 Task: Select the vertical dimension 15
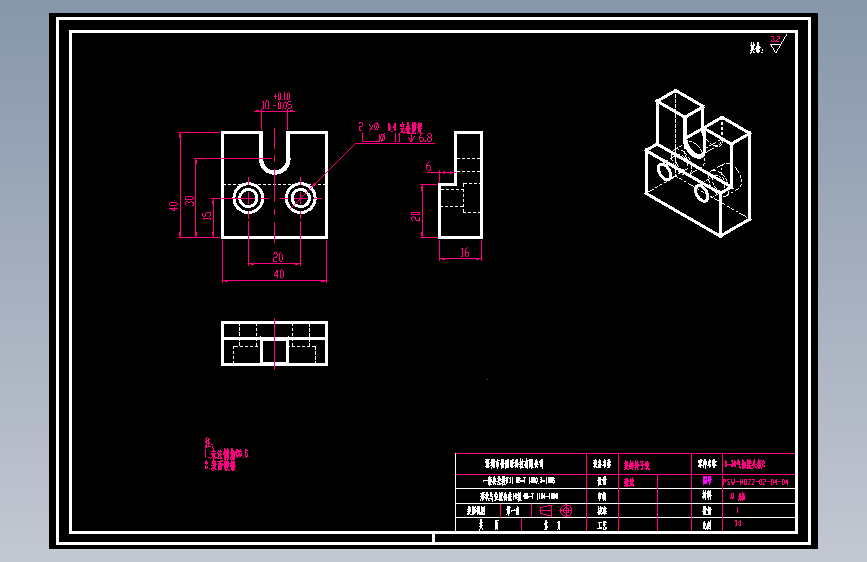tap(207, 215)
